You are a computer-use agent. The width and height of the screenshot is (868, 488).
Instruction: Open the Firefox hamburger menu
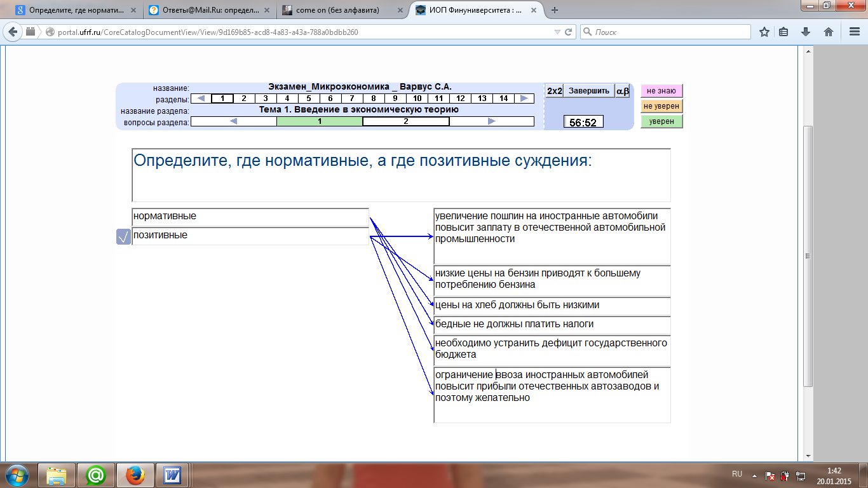coord(854,32)
